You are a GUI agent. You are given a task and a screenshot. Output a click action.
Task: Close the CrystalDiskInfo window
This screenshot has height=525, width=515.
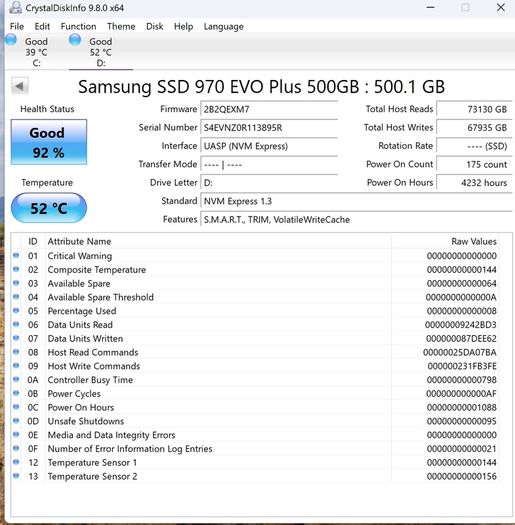tap(501, 7)
